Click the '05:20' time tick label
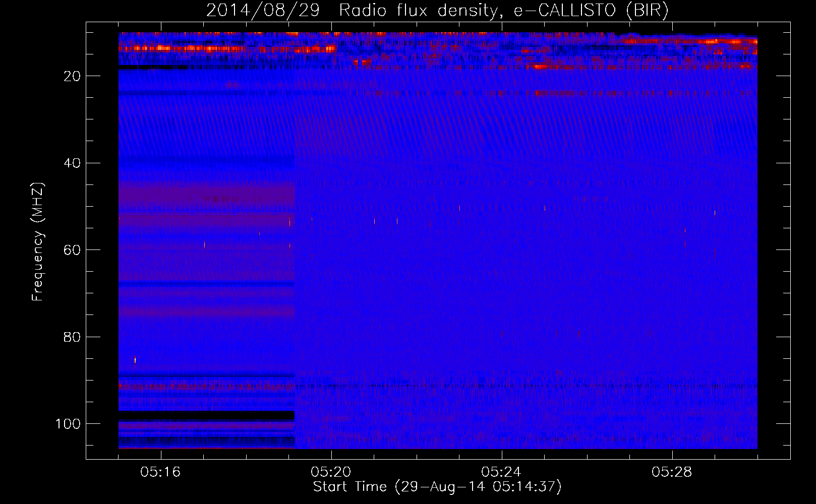816x504 pixels. click(331, 472)
